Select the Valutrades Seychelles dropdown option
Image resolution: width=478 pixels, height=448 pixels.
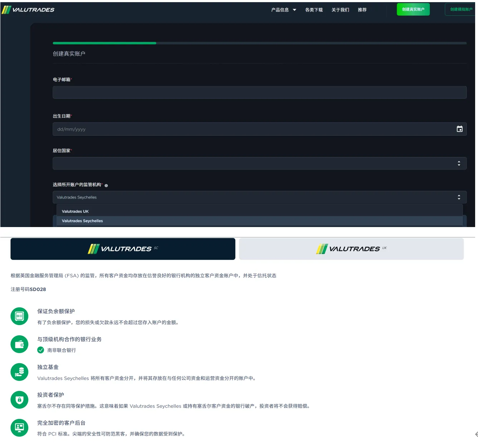(259, 221)
